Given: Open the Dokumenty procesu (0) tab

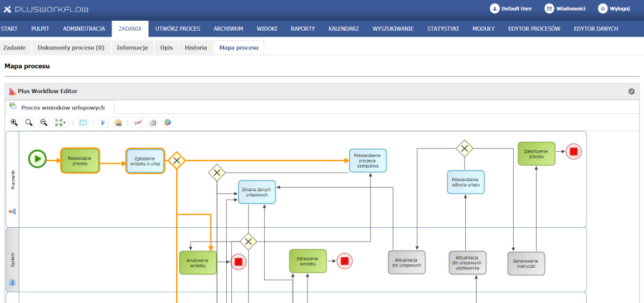Looking at the screenshot, I should 71,48.
